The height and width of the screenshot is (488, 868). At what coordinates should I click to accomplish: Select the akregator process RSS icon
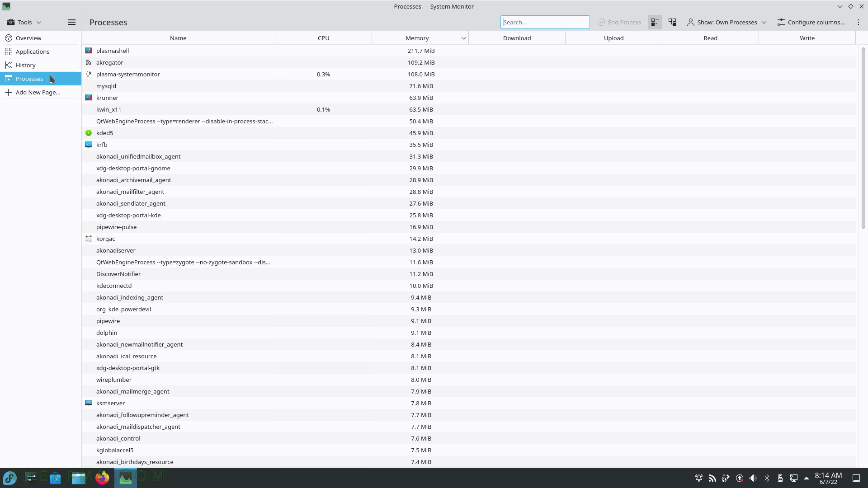[x=89, y=62]
